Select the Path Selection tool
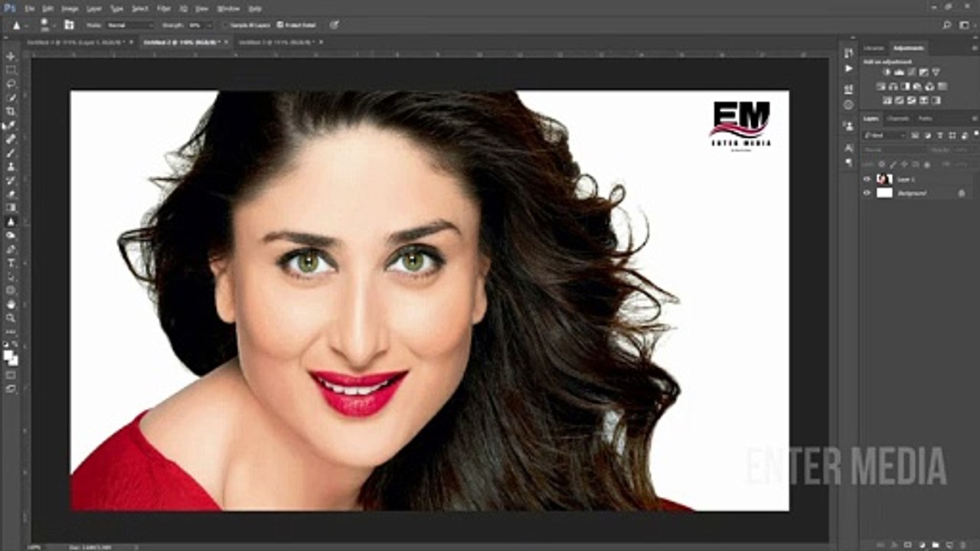The image size is (980, 551). (11, 277)
